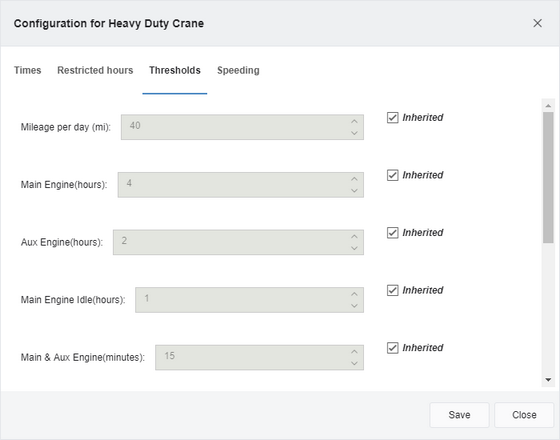This screenshot has width=560, height=440.
Task: Toggle Inherited checkbox for Main Engine
Action: [392, 175]
